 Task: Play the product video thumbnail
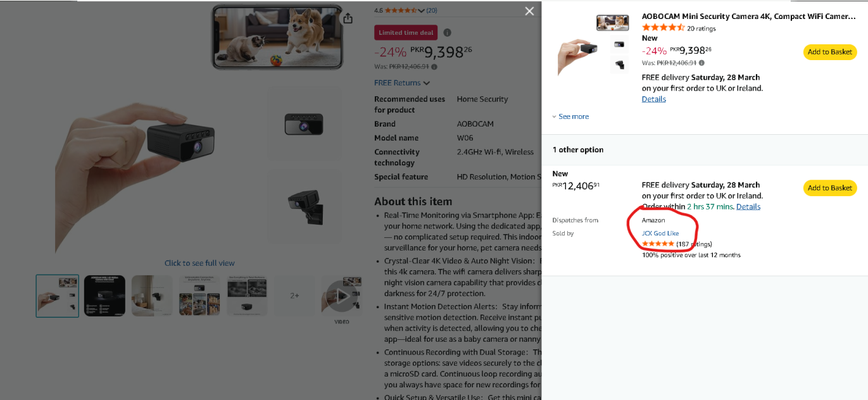[342, 296]
